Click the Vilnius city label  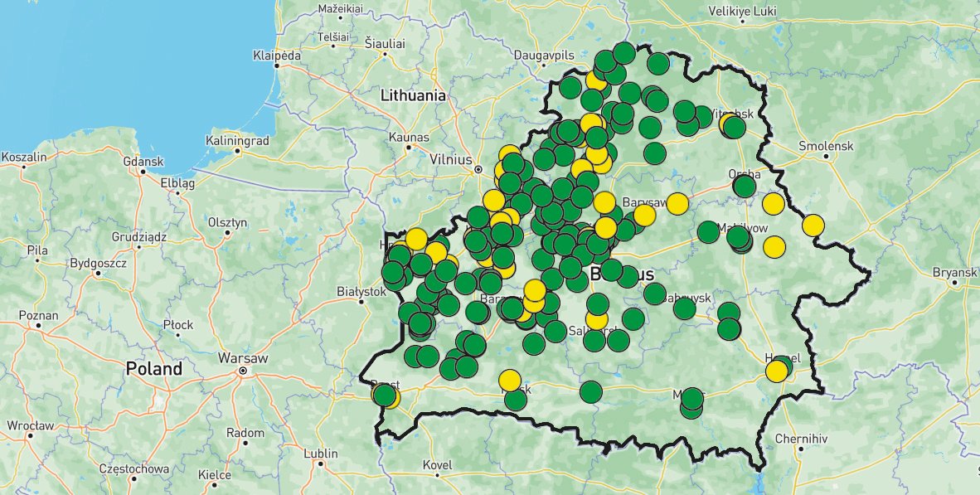(451, 159)
